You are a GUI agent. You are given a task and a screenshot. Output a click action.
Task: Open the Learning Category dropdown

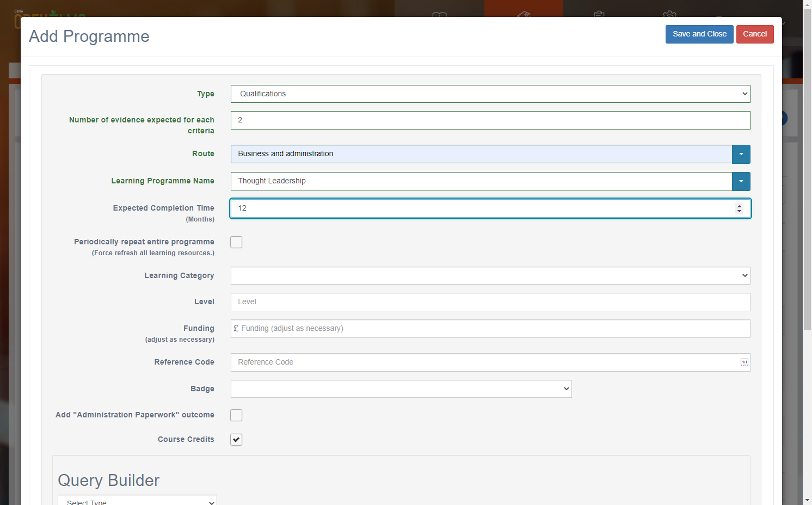490,275
